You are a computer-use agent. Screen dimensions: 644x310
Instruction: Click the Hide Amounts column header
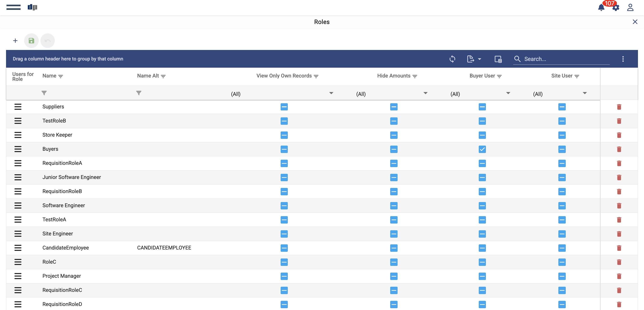[394, 76]
